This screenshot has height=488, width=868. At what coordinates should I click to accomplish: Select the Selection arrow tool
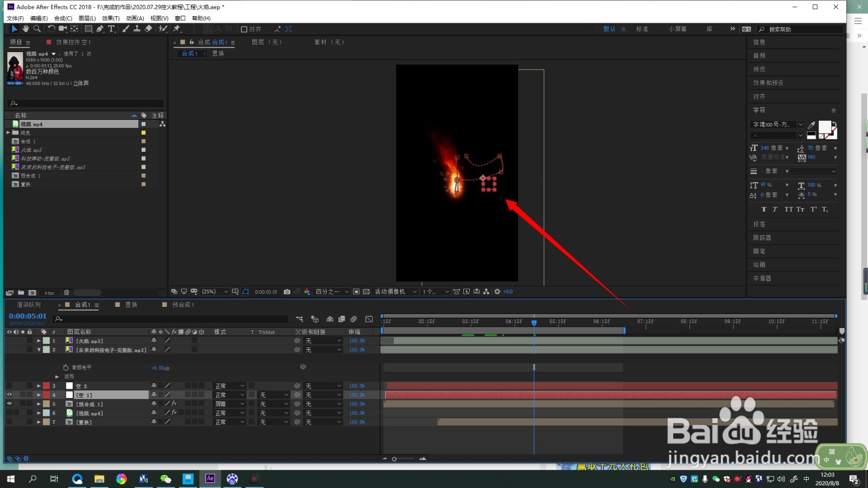15,29
